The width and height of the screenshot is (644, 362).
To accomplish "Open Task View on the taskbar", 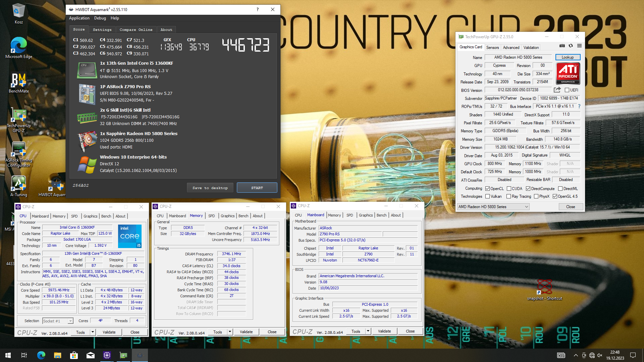I will pos(24,355).
